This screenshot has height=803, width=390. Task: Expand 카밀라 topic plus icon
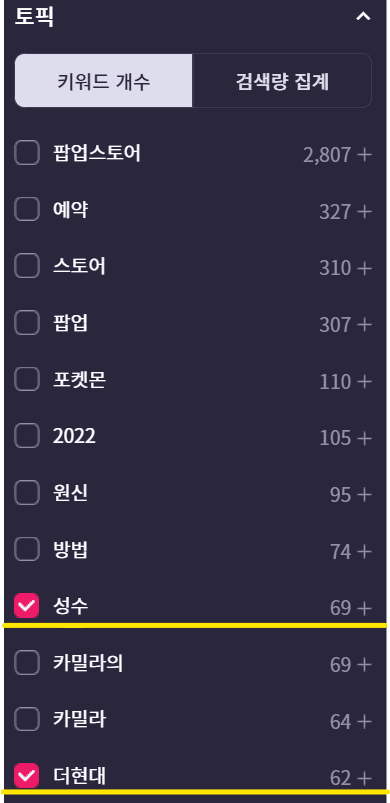click(364, 722)
